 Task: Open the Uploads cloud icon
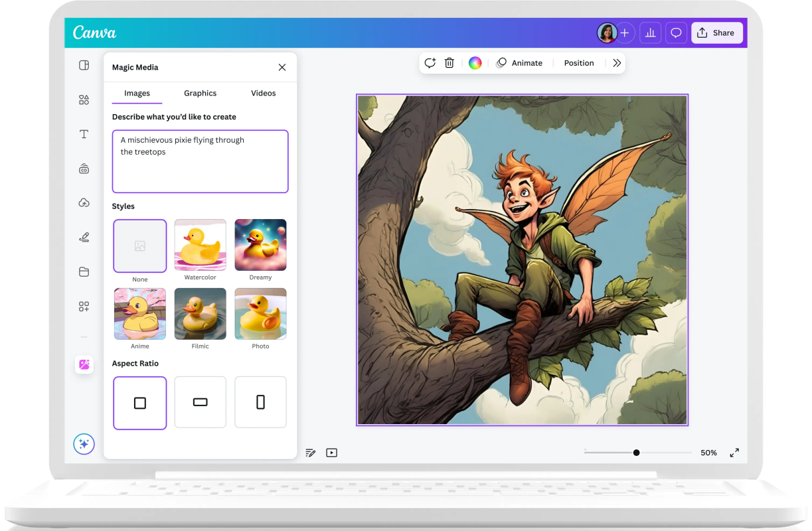(84, 202)
